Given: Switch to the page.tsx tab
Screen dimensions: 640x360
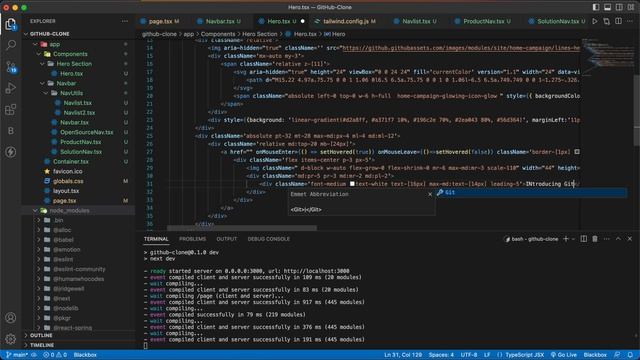Looking at the screenshot, I should coord(160,21).
